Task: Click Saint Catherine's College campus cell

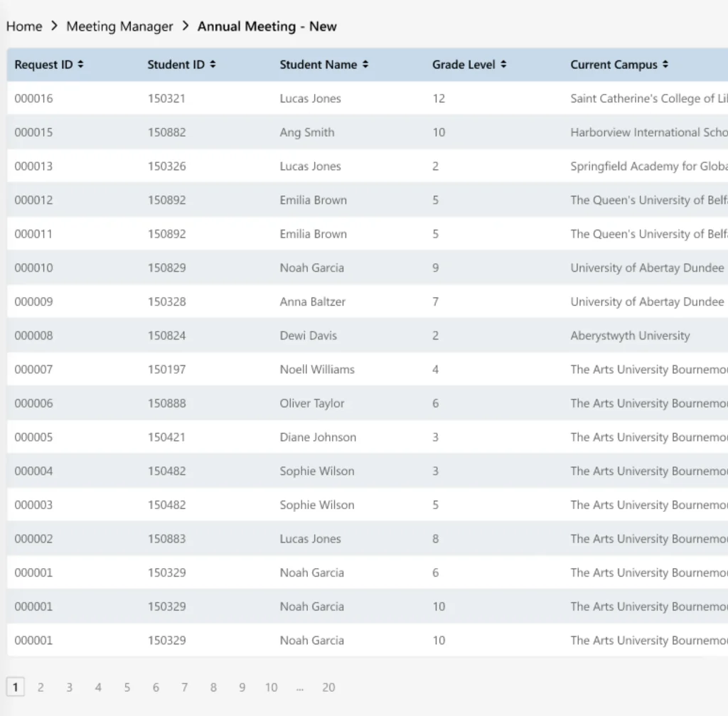Action: click(649, 99)
